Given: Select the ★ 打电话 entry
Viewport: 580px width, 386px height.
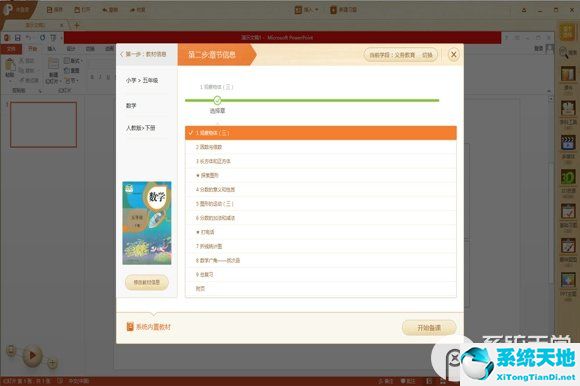Looking at the screenshot, I should 321,232.
